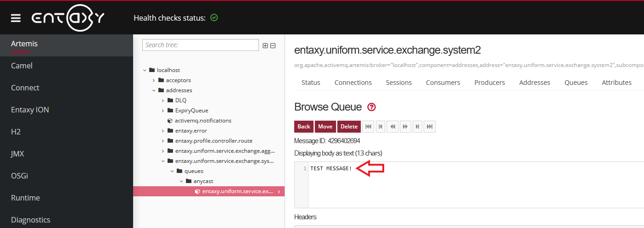Jump to the first message in queue
The height and width of the screenshot is (228, 644).
coord(368,127)
